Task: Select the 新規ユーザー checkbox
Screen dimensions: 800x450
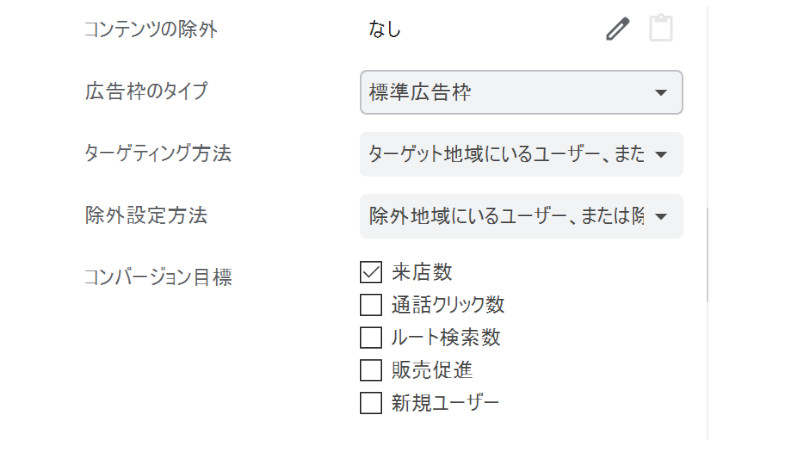Action: [371, 403]
